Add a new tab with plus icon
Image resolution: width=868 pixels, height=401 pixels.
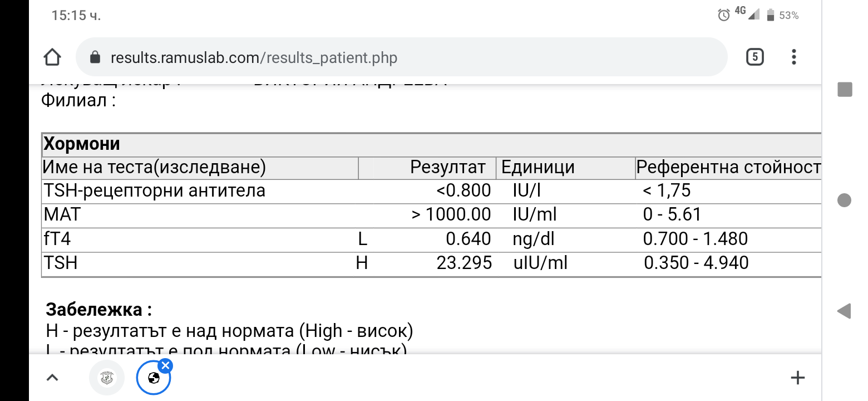(797, 378)
